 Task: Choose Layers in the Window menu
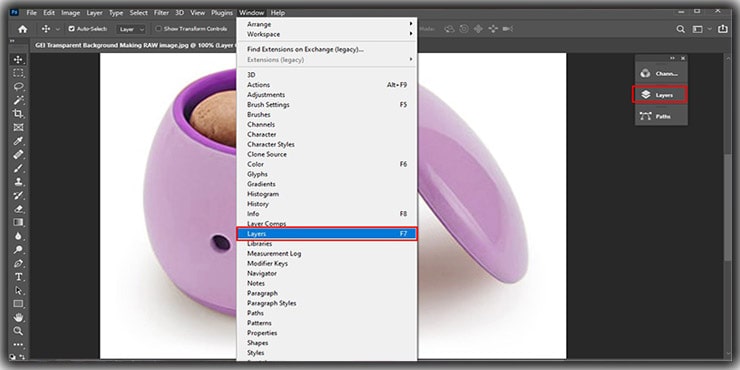click(x=327, y=234)
